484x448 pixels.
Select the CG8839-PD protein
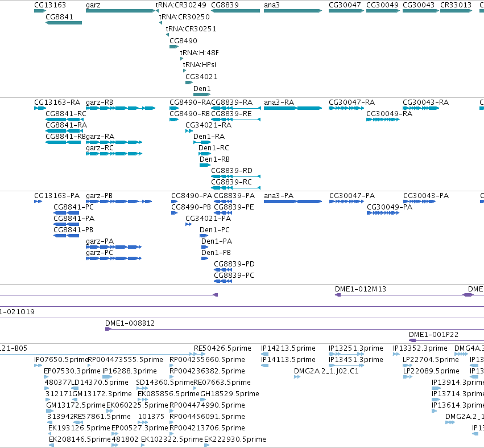tap(223, 270)
